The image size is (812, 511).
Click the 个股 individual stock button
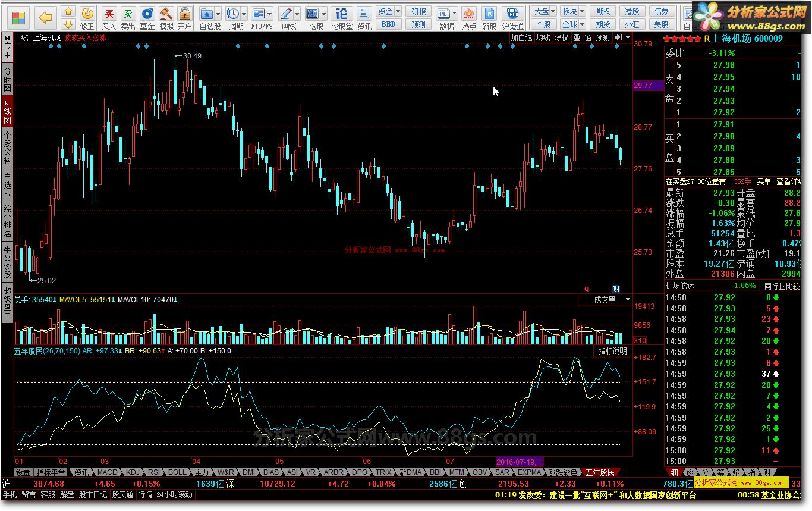point(543,24)
